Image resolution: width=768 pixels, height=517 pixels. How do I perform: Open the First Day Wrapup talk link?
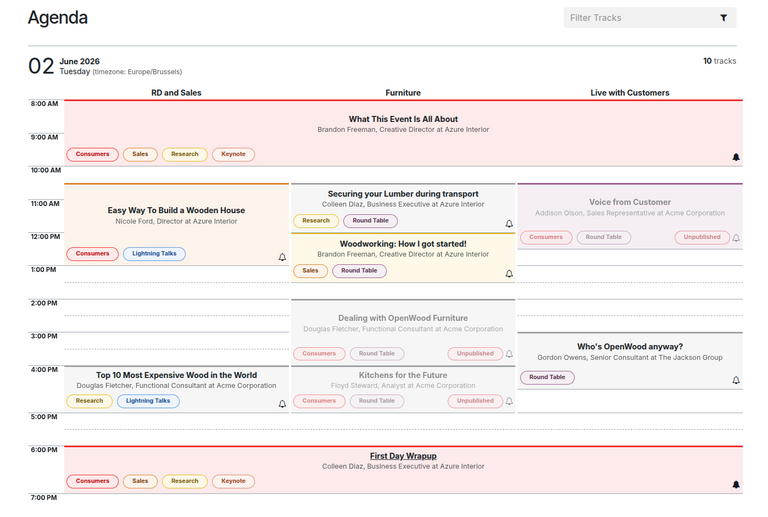click(x=403, y=456)
